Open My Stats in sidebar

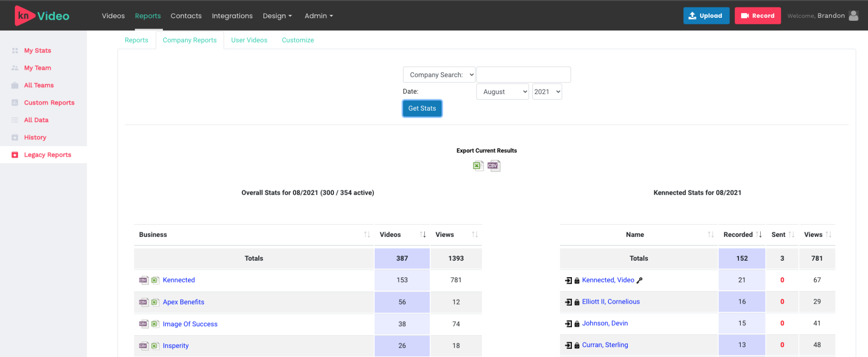point(37,50)
